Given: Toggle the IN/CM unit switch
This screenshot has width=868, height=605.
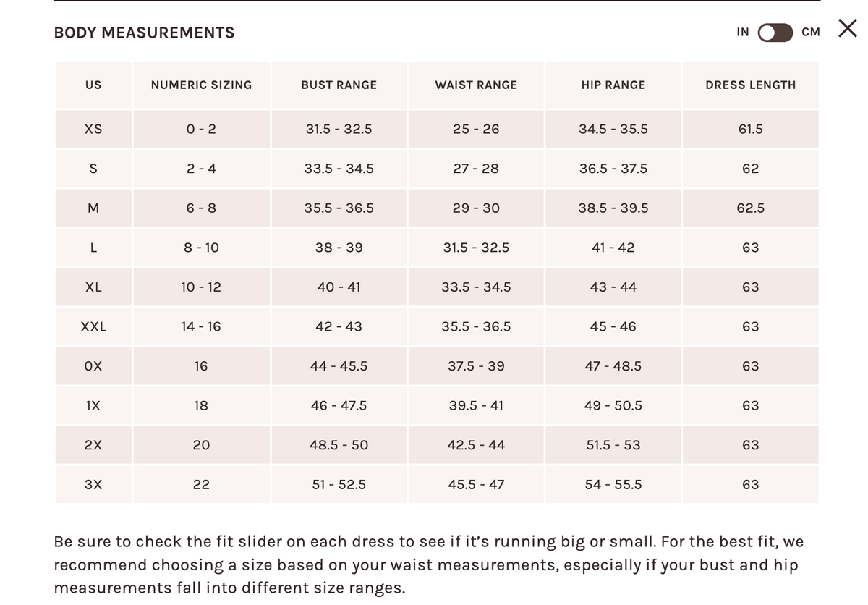Looking at the screenshot, I should coord(775,33).
